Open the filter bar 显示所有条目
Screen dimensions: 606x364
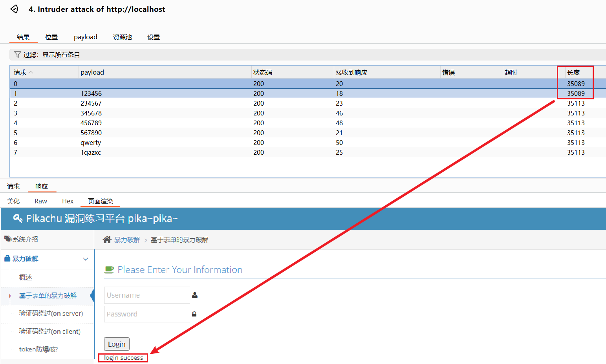pos(308,55)
